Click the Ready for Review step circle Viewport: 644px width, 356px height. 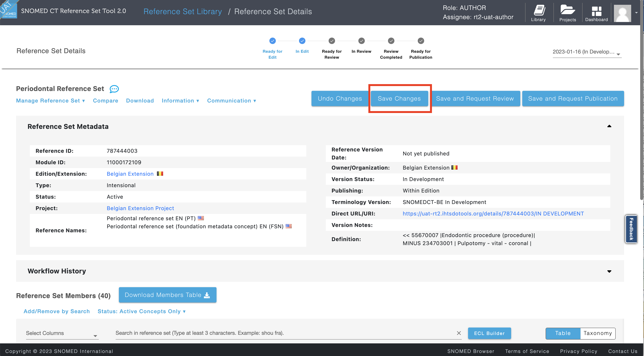[332, 41]
